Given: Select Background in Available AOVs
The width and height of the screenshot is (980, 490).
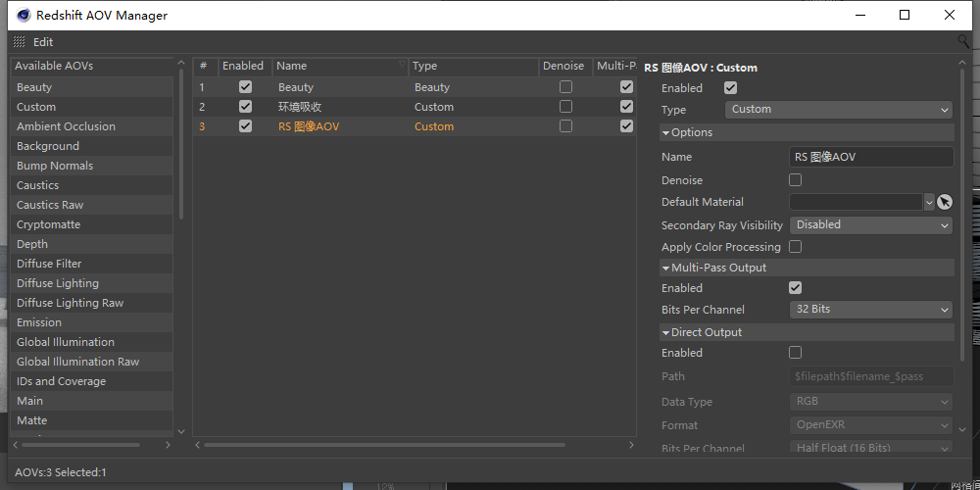Looking at the screenshot, I should click(92, 146).
